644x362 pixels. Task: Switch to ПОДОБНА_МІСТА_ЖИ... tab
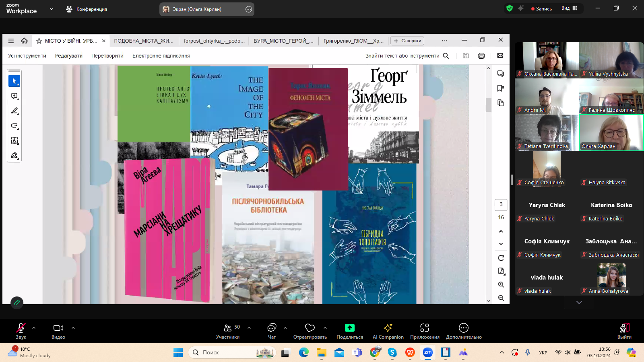(x=144, y=41)
